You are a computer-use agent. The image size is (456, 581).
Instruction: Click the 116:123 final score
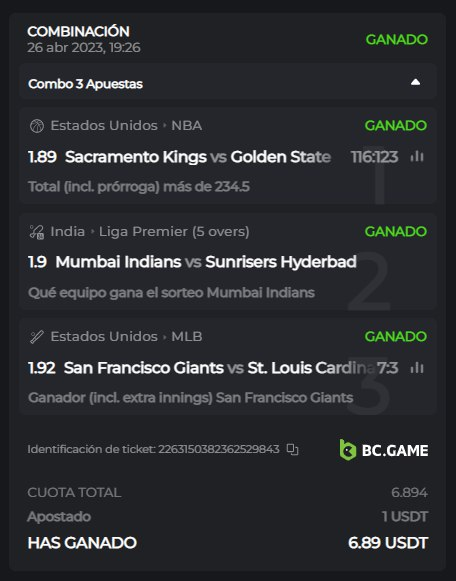374,157
